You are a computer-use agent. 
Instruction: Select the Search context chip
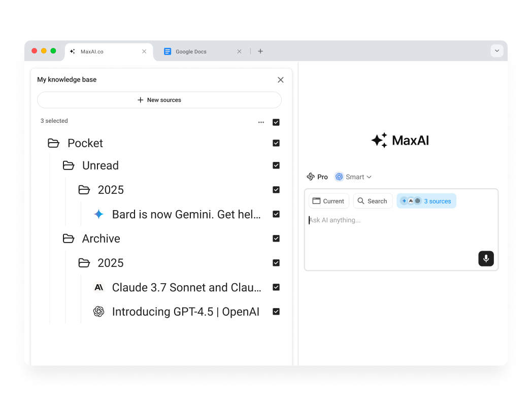coord(373,201)
